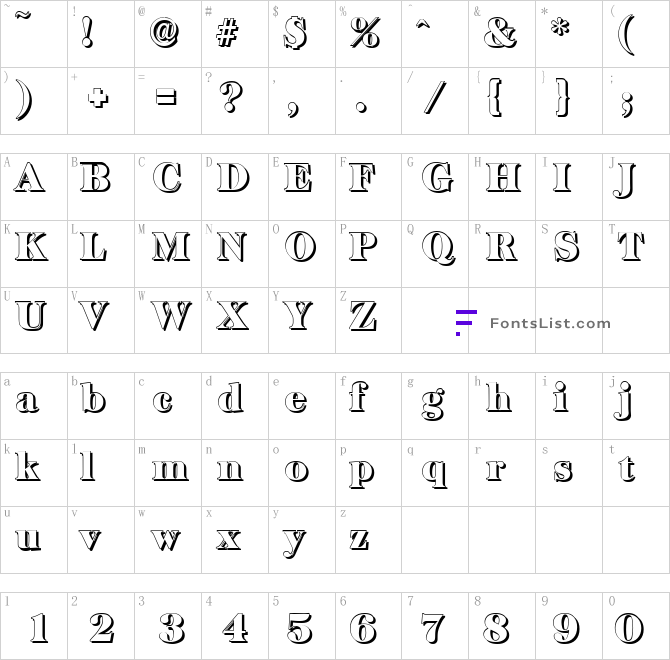This screenshot has height=660, width=670.
Task: Select the dollar sign glyph
Action: (295, 33)
